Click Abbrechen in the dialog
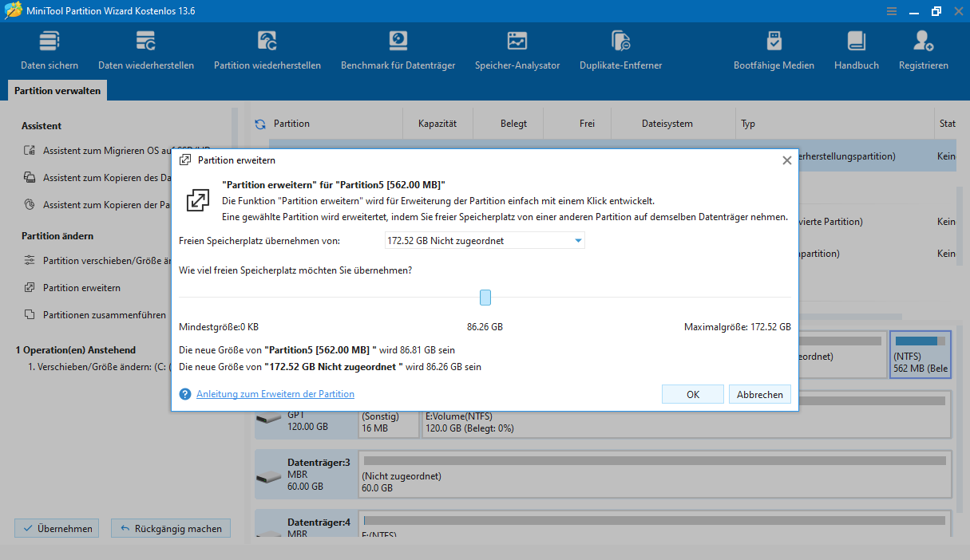Screen dimensions: 970x560 click(760, 394)
